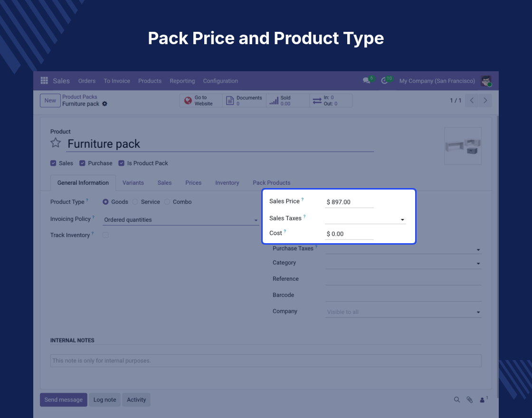Click the Reference input field

pyautogui.click(x=403, y=279)
